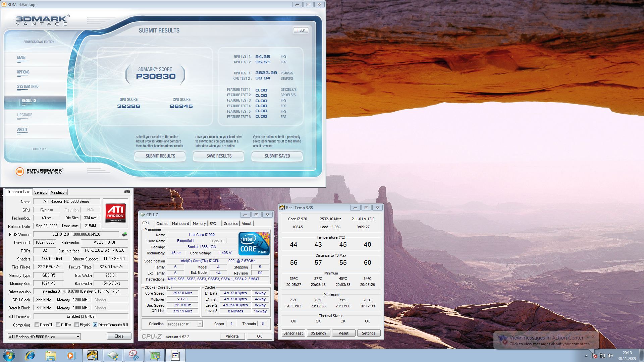Switch to GPU-Z graphics card taskbar item
The image size is (644, 362).
(x=155, y=355)
